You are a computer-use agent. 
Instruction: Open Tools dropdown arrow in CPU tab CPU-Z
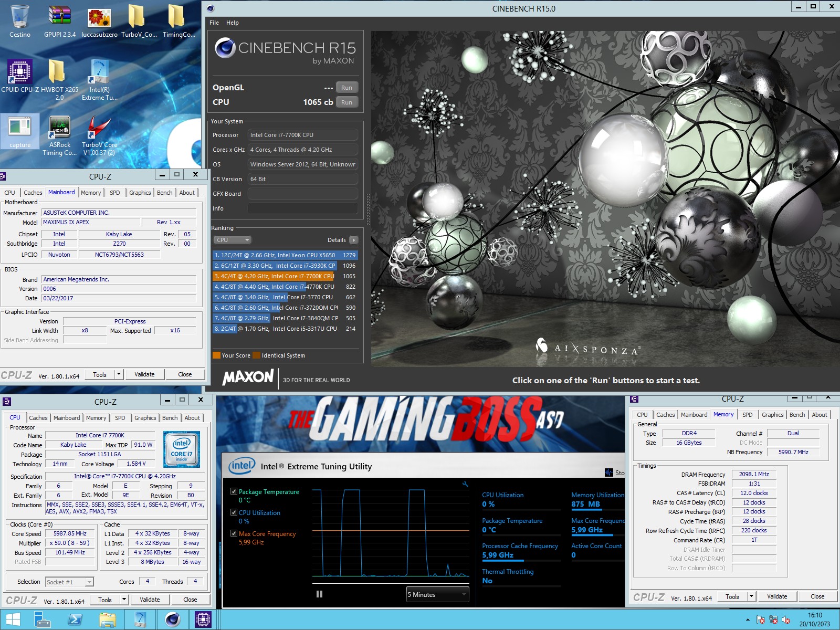click(x=124, y=600)
